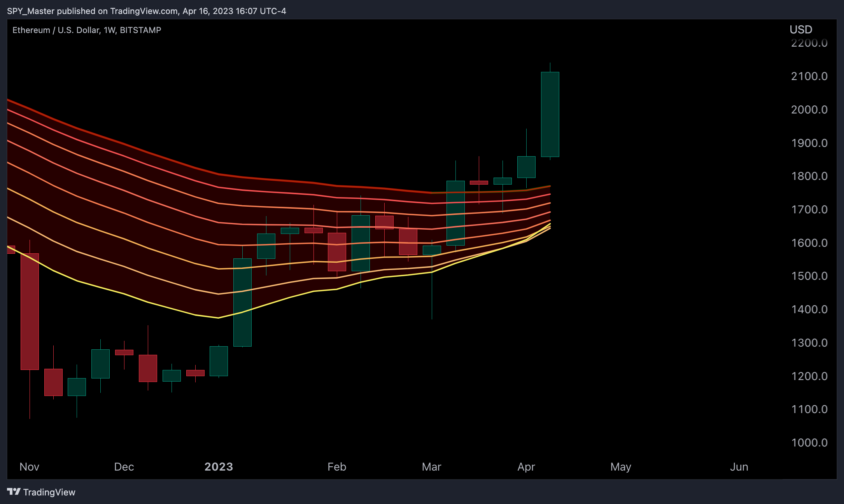Click the Ethereum / U.S. Dollar symbol title
Viewport: 844px width, 504px height.
point(87,30)
